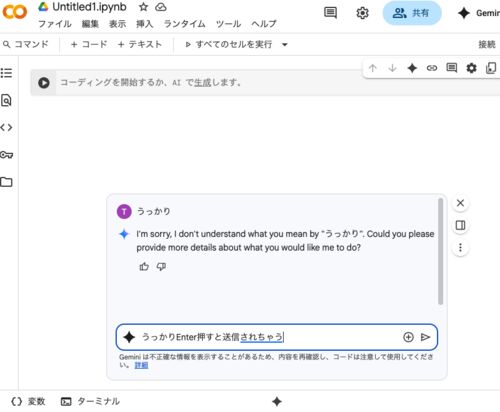The height and width of the screenshot is (412, 500).
Task: Open the find and replace sidebar icon
Action: [6, 100]
